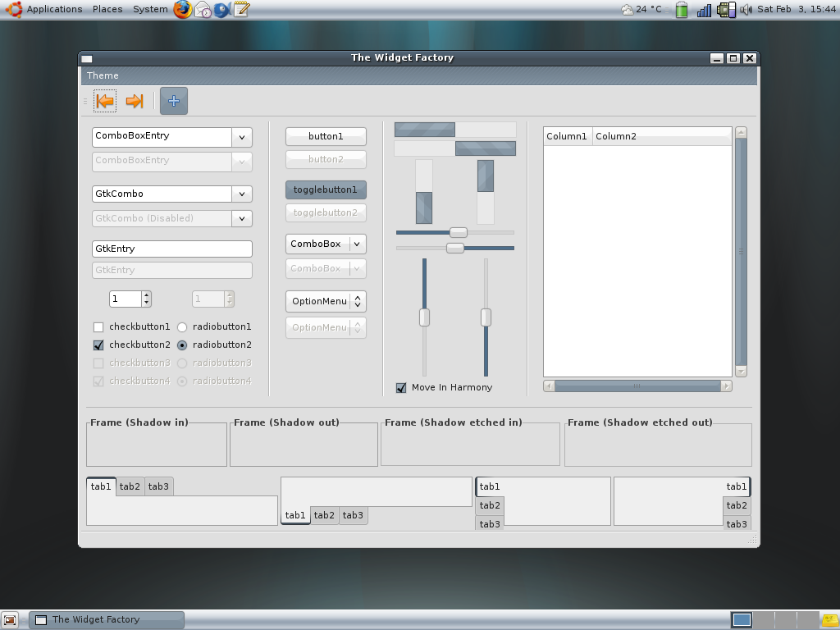Toggle togglebutton1 off
This screenshot has height=630, width=840.
pos(326,189)
